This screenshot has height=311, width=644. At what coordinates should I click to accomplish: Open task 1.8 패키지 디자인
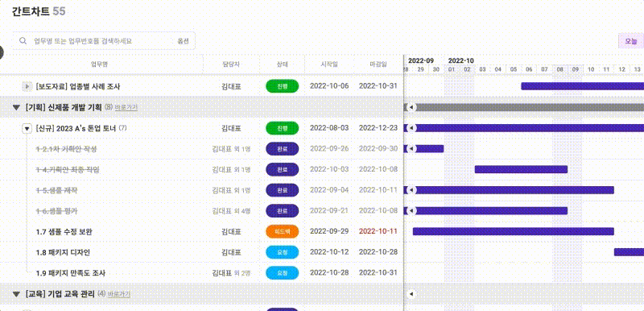click(64, 252)
